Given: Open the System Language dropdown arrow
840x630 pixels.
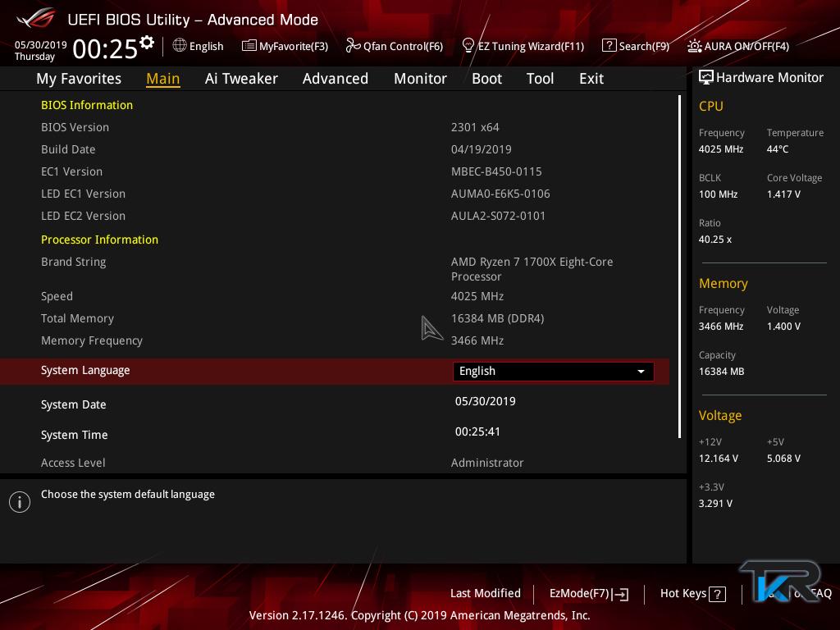Looking at the screenshot, I should coord(641,372).
